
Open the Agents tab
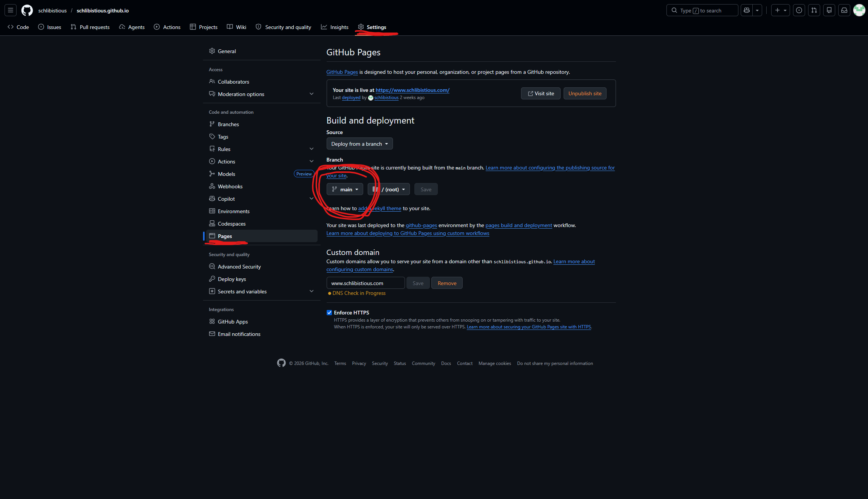click(132, 27)
